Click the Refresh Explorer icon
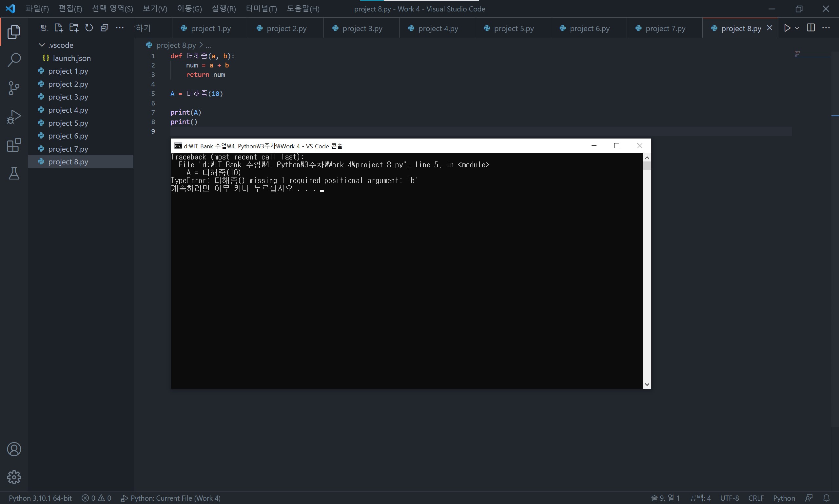Viewport: 839px width, 504px height. pyautogui.click(x=89, y=28)
